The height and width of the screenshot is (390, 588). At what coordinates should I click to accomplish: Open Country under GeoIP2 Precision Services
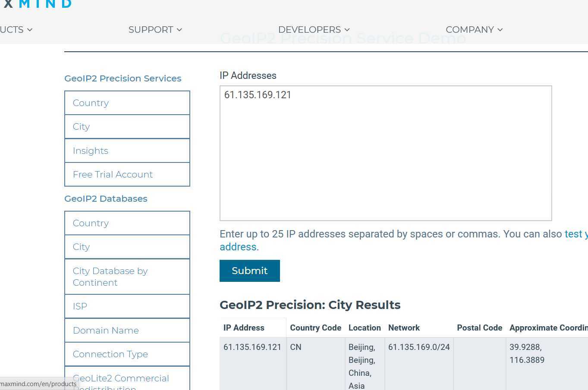click(127, 103)
